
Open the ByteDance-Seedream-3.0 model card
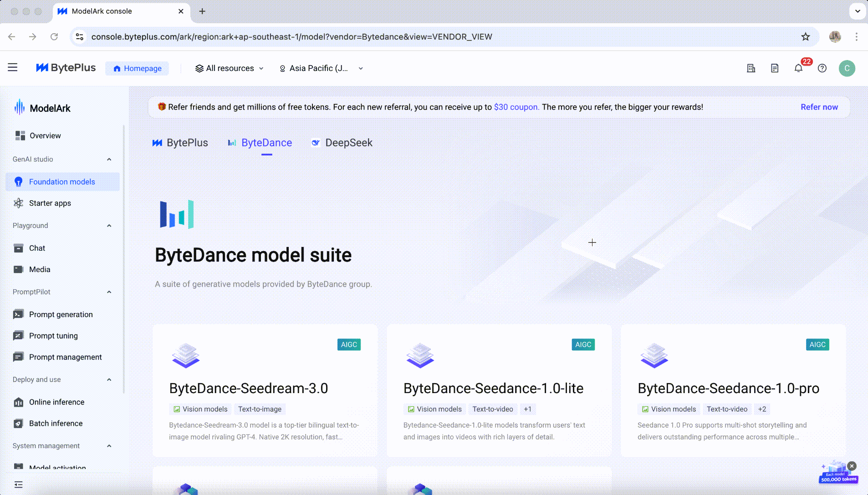point(265,390)
